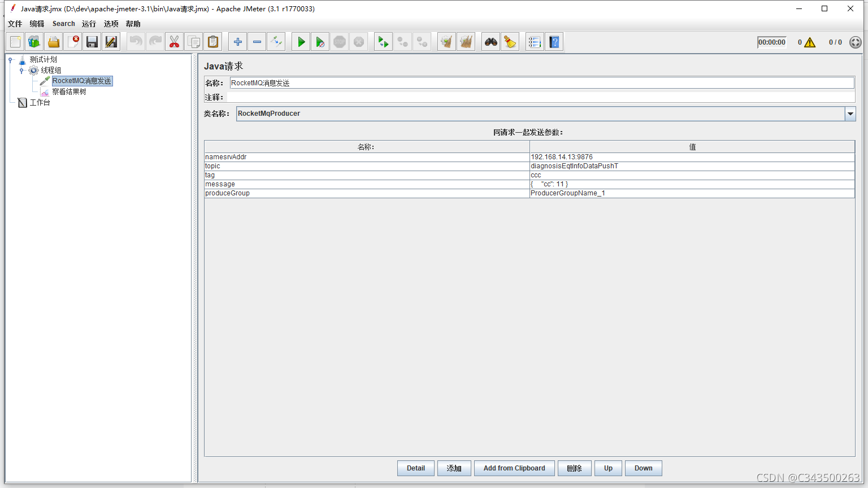Click the Add from Clipboard button
The width and height of the screenshot is (868, 488).
click(514, 468)
